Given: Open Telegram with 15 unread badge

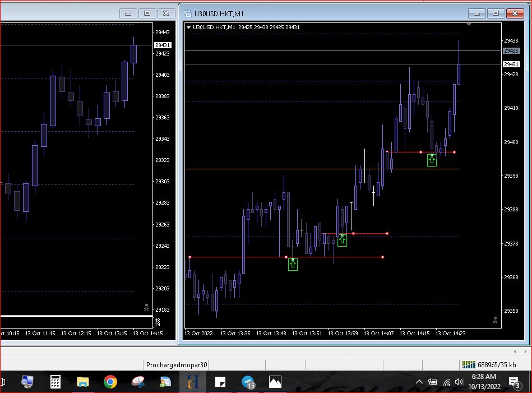Looking at the screenshot, I should pyautogui.click(x=248, y=382).
